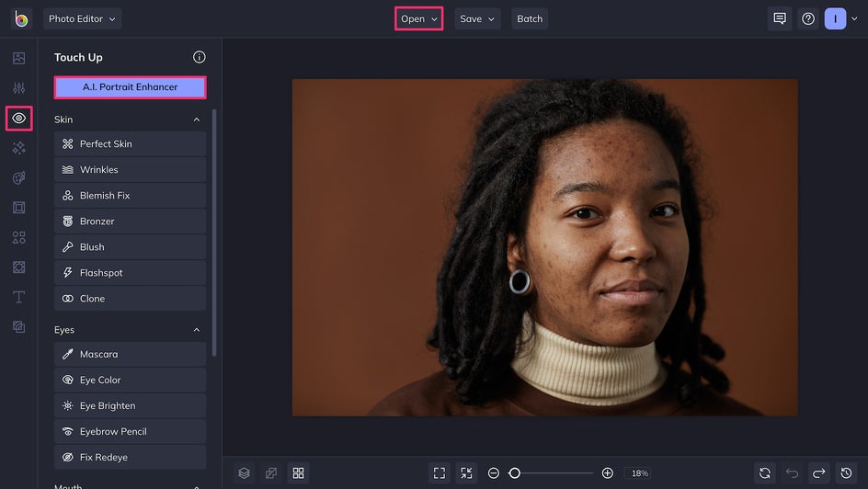Select the Mascara tool
This screenshot has height=489, width=868.
[x=130, y=354]
